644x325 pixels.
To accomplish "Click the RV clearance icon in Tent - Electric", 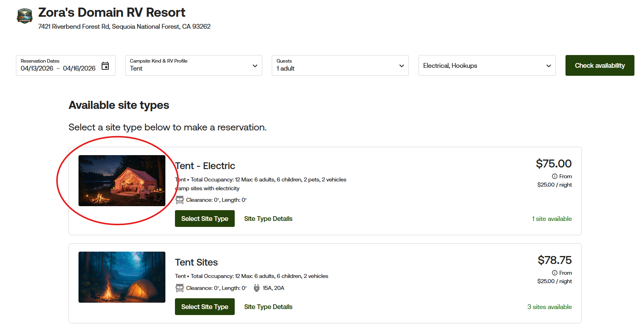I will click(180, 200).
